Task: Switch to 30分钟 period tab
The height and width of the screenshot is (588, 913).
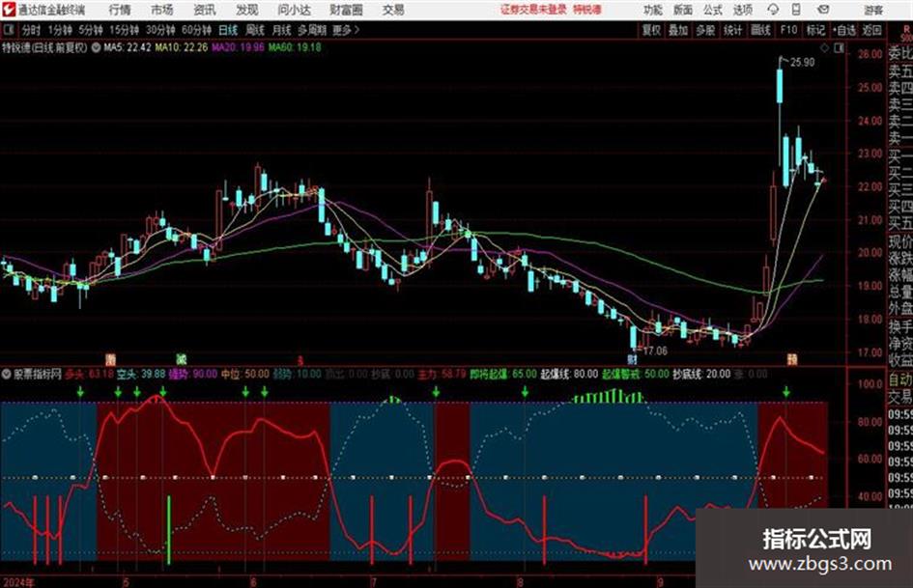Action: pos(160,30)
